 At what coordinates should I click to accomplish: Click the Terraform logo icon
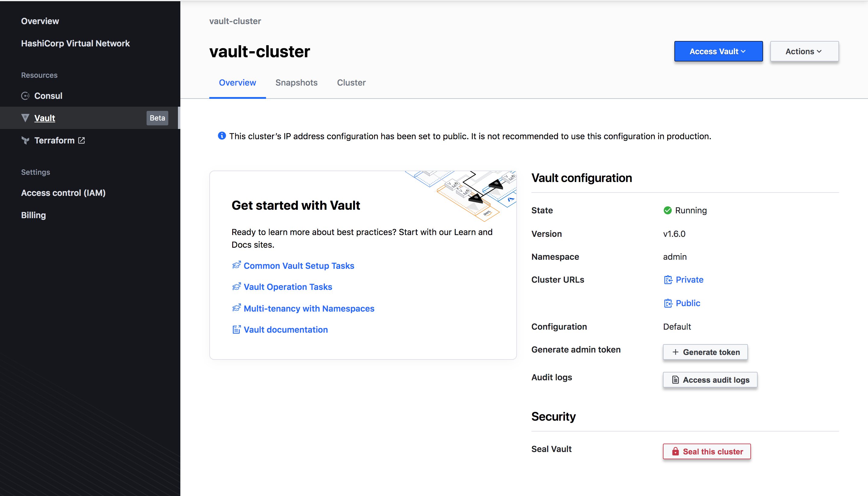point(25,140)
